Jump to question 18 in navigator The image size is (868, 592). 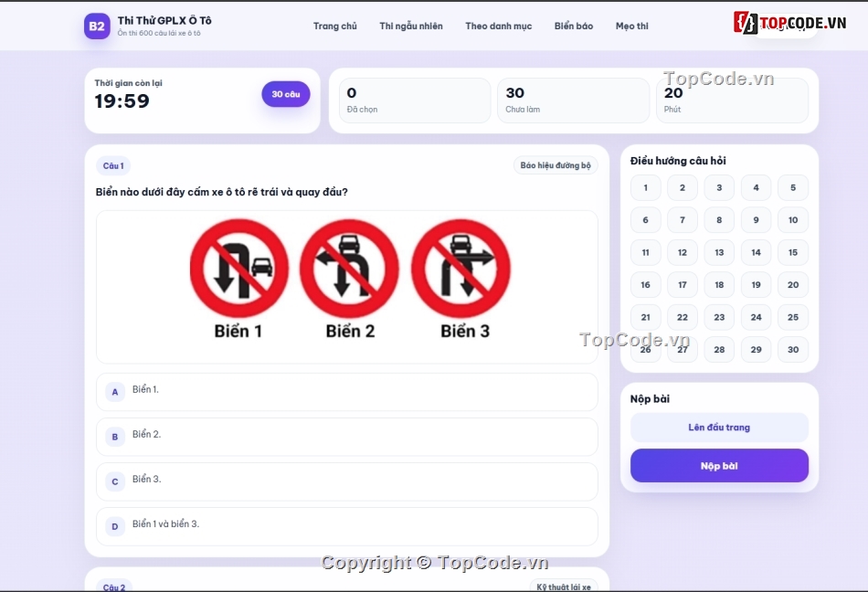(x=719, y=285)
